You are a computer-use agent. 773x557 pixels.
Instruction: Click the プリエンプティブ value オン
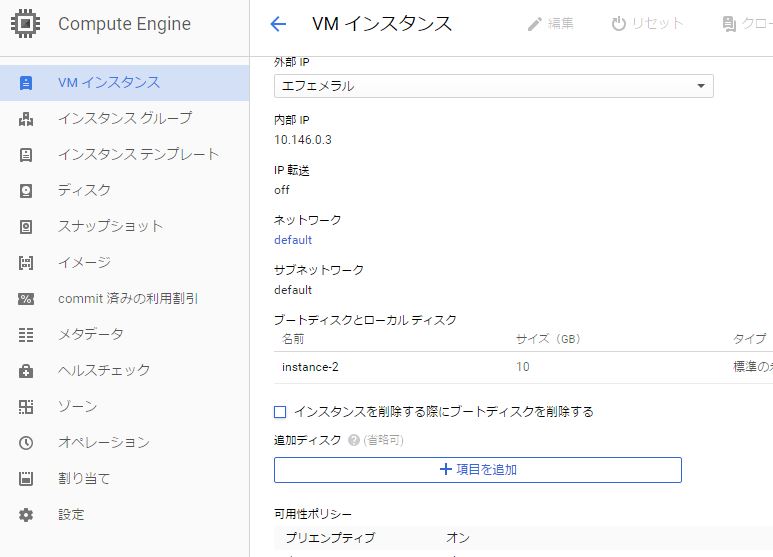[458, 537]
